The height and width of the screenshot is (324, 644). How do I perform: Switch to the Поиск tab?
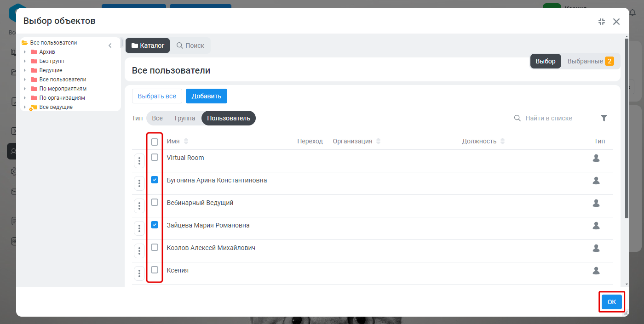coord(190,45)
